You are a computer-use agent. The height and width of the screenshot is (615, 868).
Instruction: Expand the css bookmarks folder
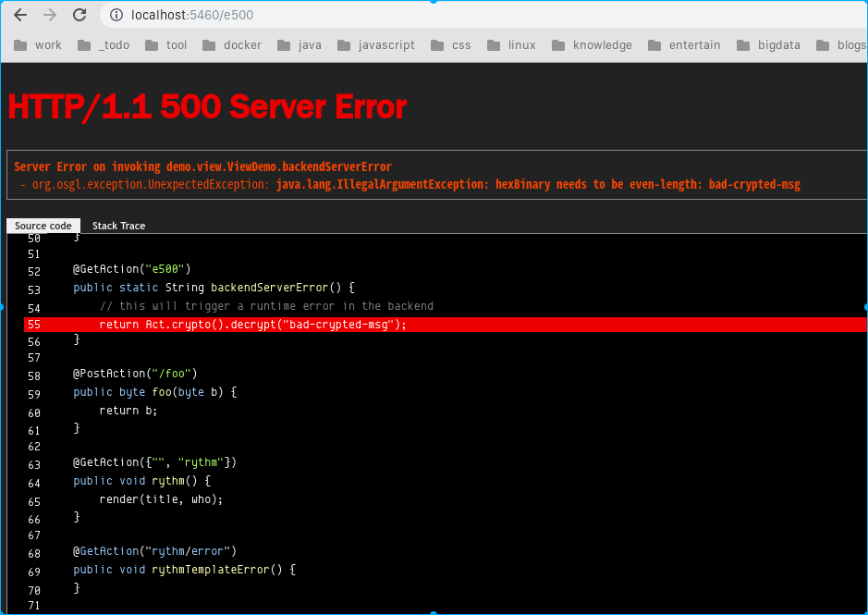(451, 44)
